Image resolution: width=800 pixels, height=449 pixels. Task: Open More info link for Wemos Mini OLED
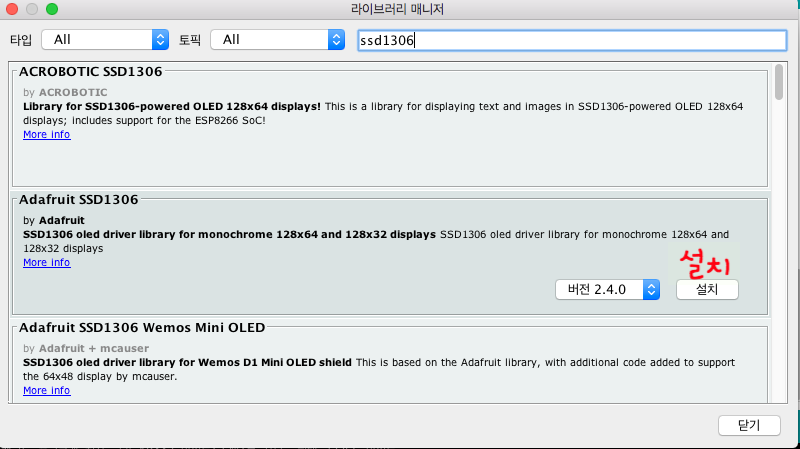[46, 391]
